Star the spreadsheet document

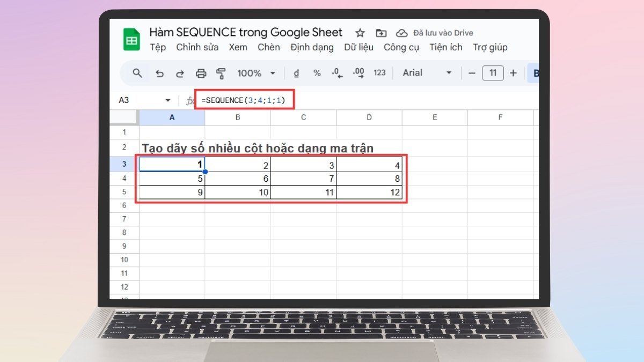pyautogui.click(x=360, y=33)
